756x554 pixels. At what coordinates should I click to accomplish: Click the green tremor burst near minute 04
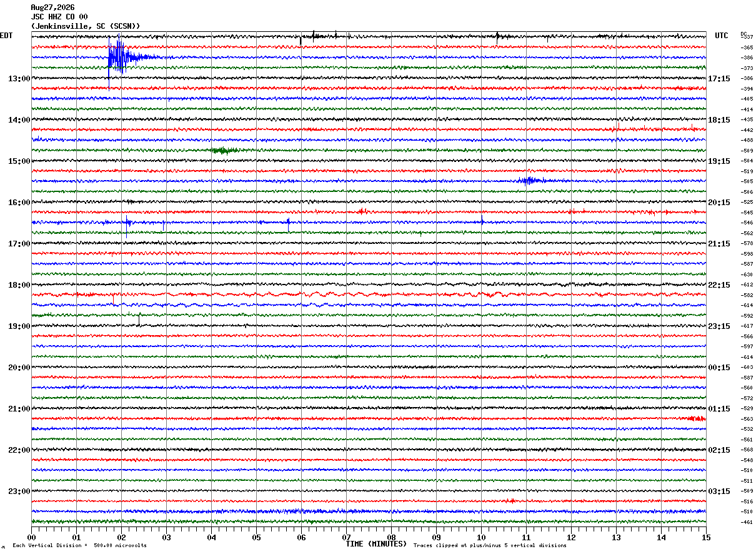(225, 150)
